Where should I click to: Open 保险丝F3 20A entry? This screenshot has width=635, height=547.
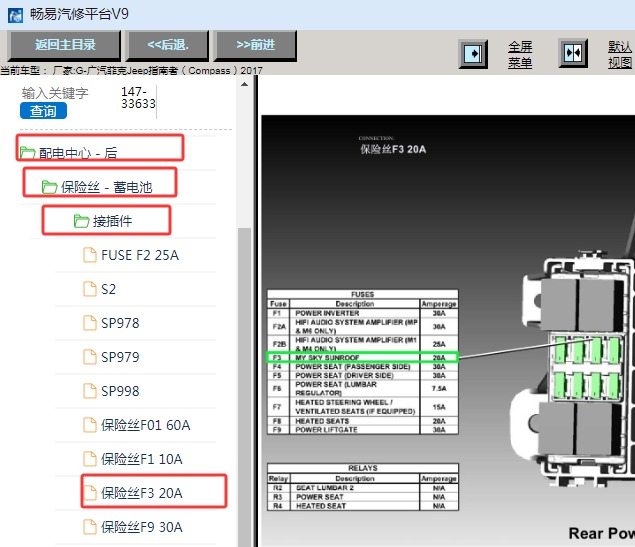[141, 493]
